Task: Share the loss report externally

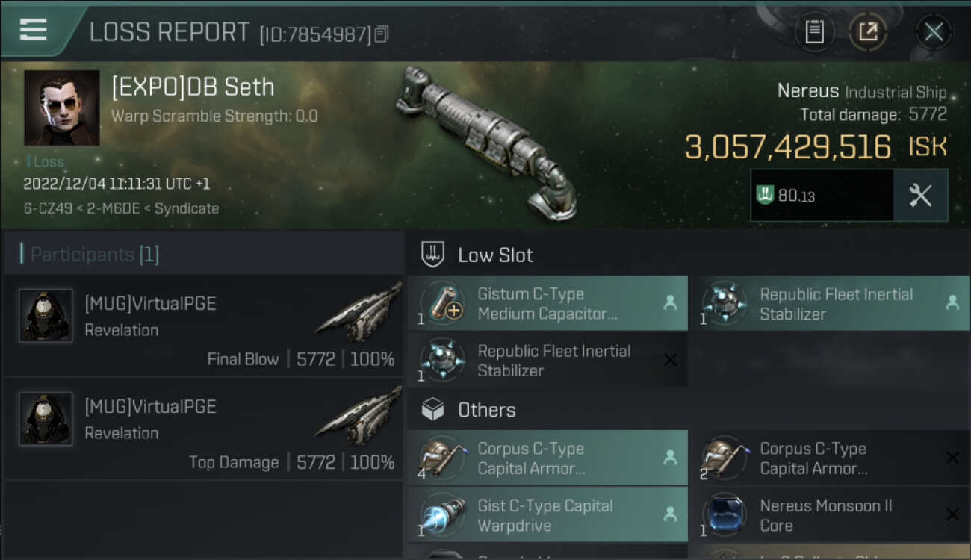Action: [x=867, y=31]
